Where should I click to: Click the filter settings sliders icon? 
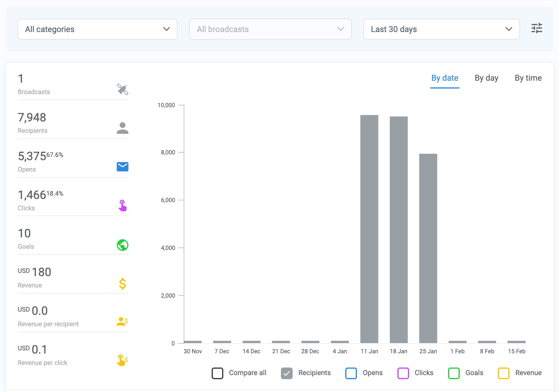click(x=537, y=28)
